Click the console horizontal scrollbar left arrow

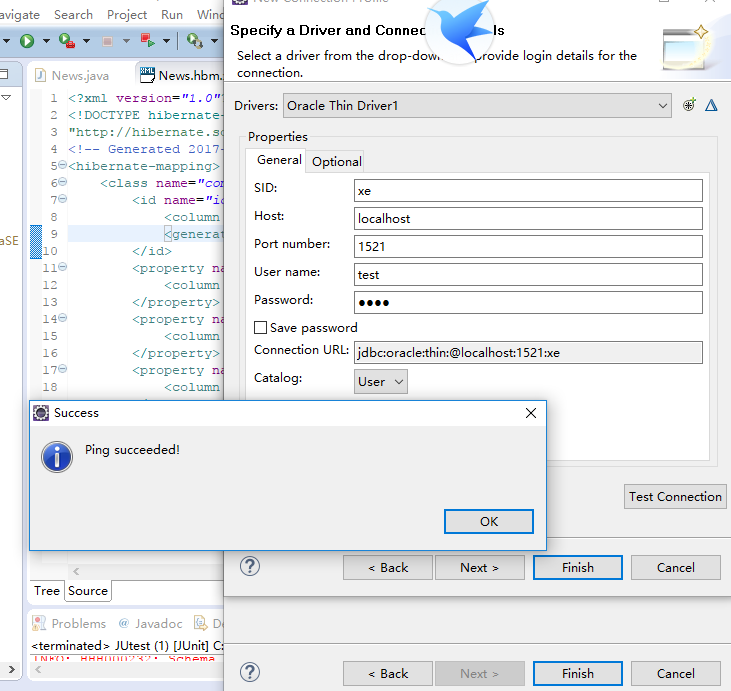click(x=38, y=670)
